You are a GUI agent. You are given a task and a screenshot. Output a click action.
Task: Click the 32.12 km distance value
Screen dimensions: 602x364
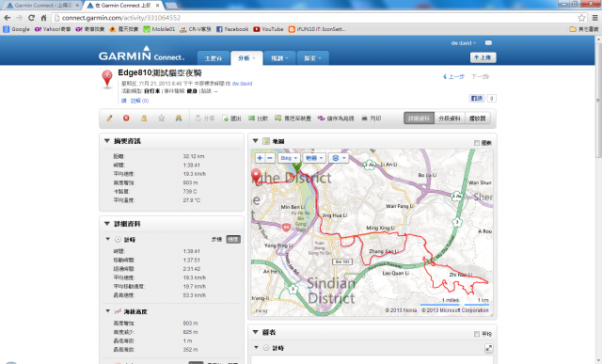[x=194, y=156]
